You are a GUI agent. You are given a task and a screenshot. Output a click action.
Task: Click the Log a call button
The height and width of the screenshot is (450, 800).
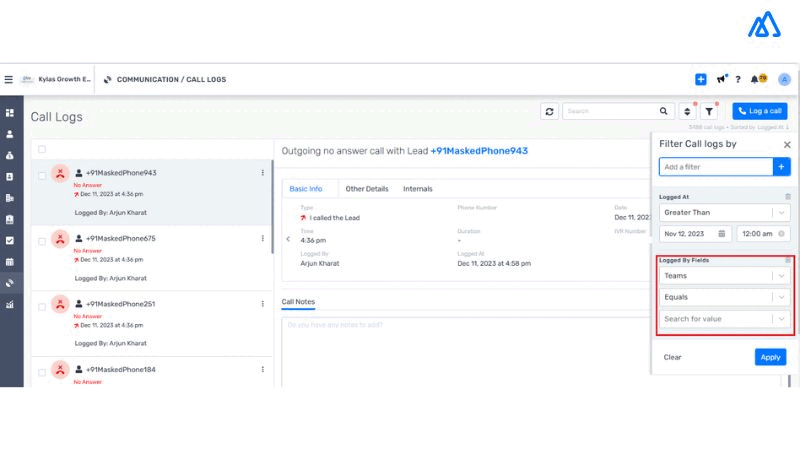pos(760,111)
